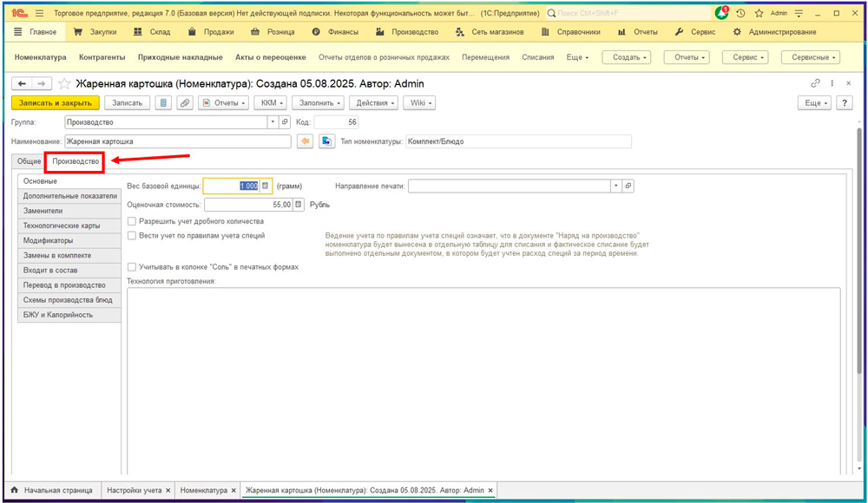Click Записать и закрыть button
This screenshot has width=868, height=503.
point(56,102)
